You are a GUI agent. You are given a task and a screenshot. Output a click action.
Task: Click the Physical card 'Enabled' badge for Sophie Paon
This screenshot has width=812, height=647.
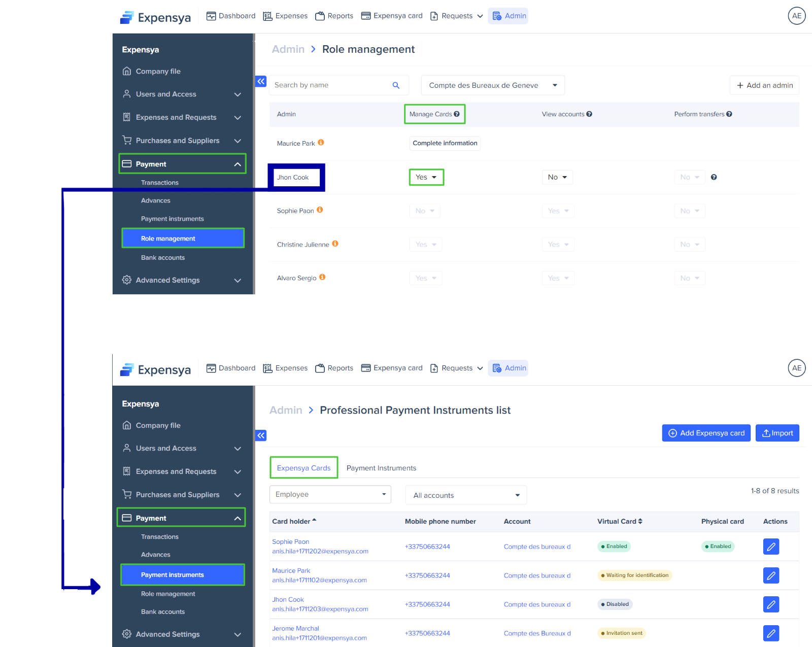point(718,547)
